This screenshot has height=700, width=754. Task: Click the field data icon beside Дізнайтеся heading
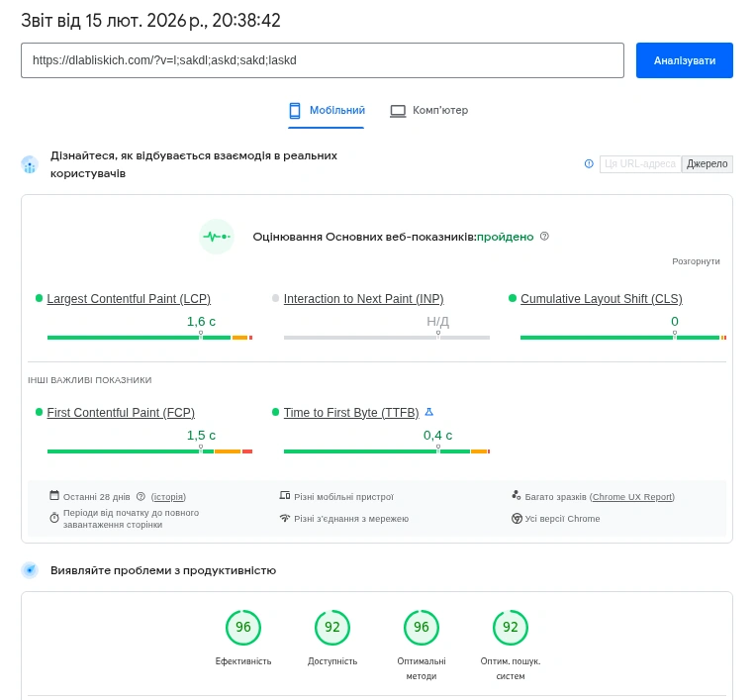(x=30, y=164)
